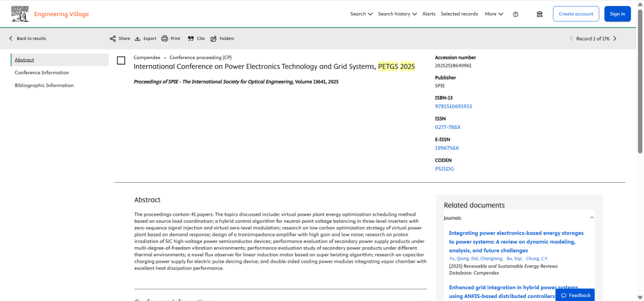Select the record checkbox beside the title
This screenshot has width=644, height=301.
[x=121, y=60]
